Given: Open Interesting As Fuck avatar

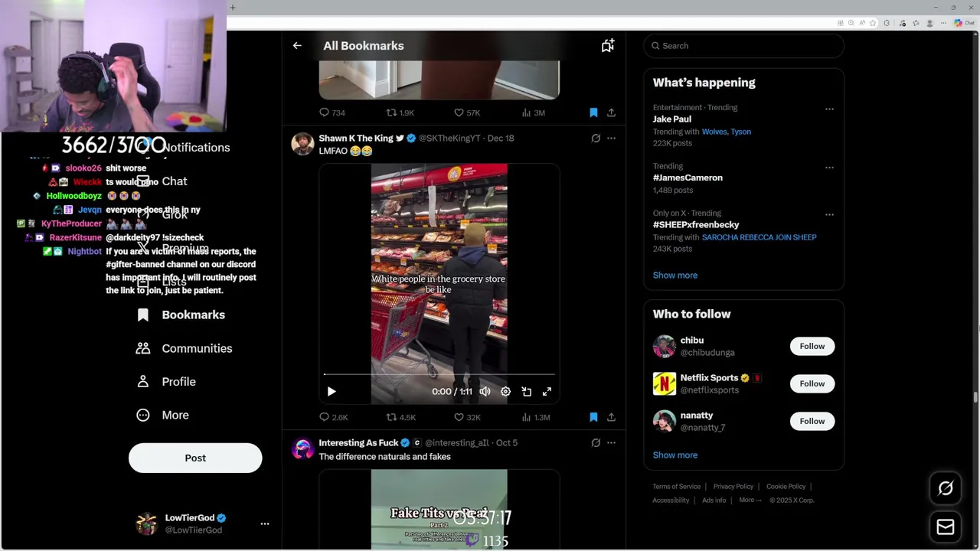Looking at the screenshot, I should 302,448.
